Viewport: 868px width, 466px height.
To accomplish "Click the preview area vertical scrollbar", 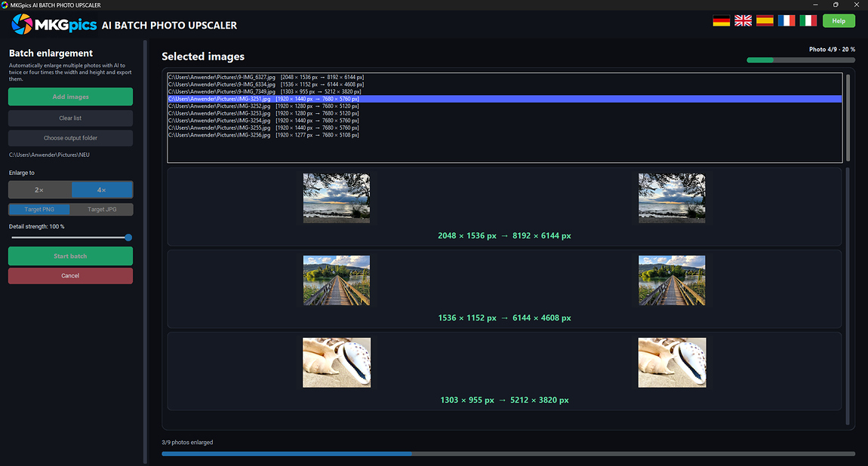I will tap(848, 296).
